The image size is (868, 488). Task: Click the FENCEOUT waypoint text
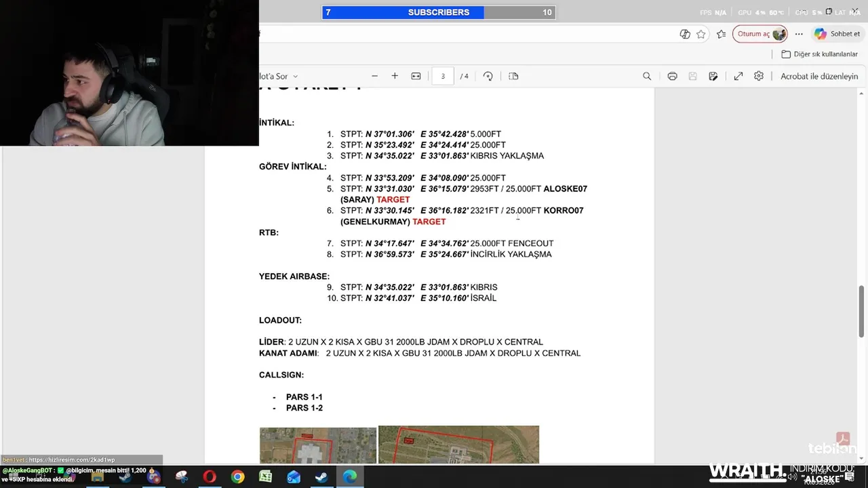(531, 243)
